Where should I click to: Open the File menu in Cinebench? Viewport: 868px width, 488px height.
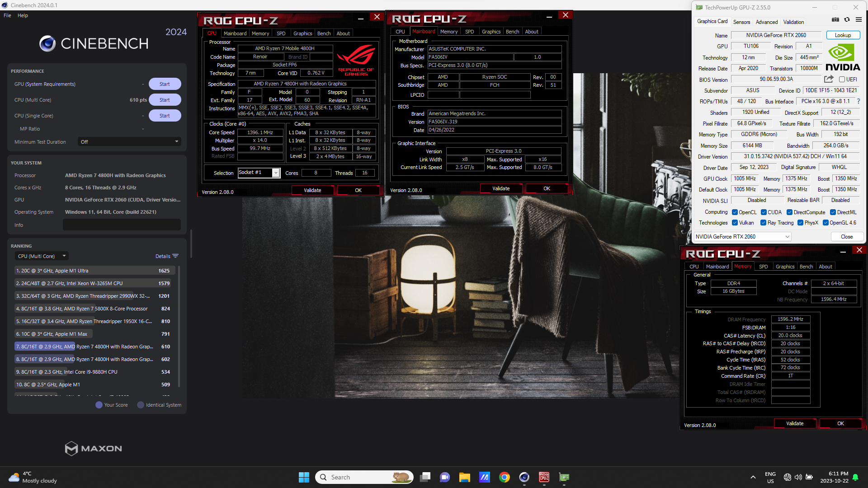7,15
